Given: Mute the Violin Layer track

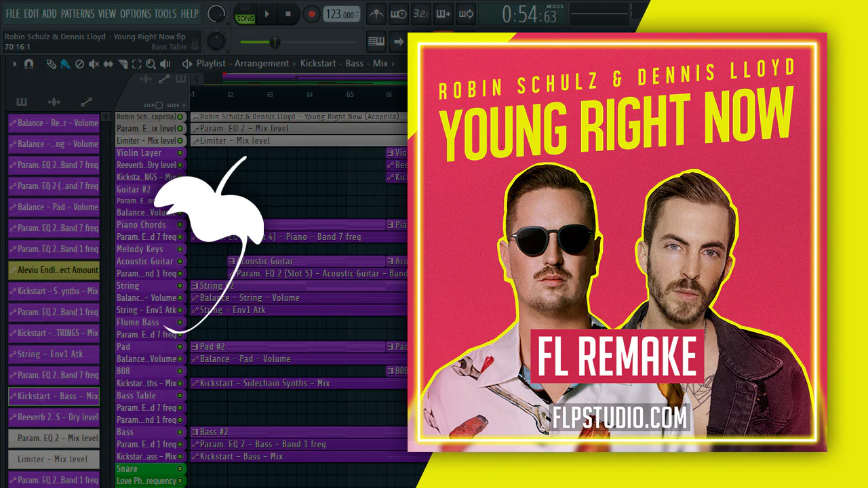Looking at the screenshot, I should pos(180,153).
